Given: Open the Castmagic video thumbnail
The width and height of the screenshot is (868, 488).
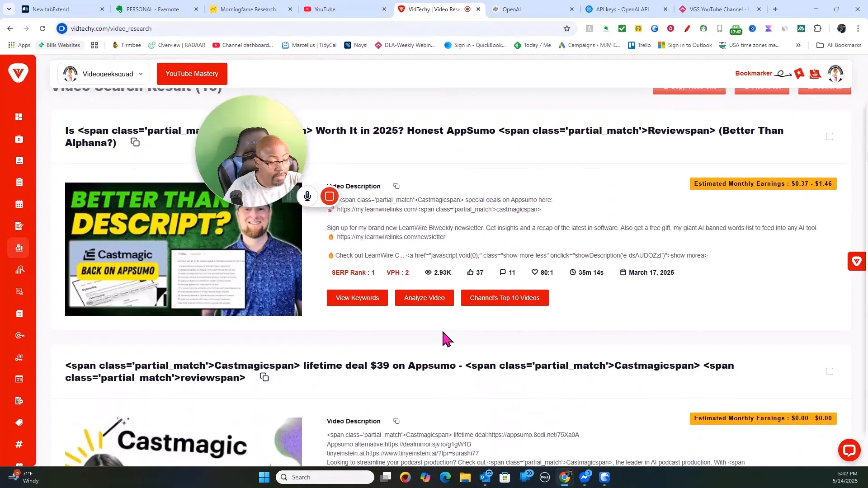Looking at the screenshot, I should (183, 441).
